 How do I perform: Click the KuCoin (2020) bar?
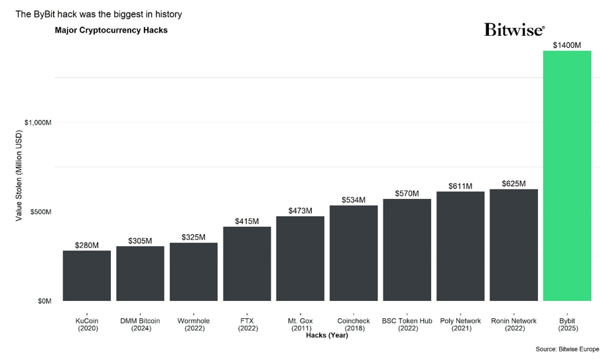pyautogui.click(x=87, y=275)
